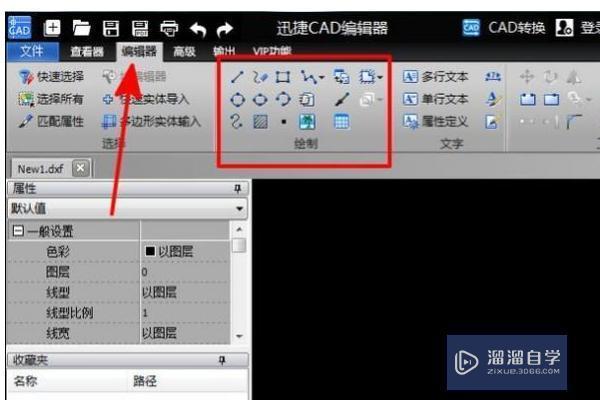
Task: Print the drawing with the printer icon
Action: 169,28
